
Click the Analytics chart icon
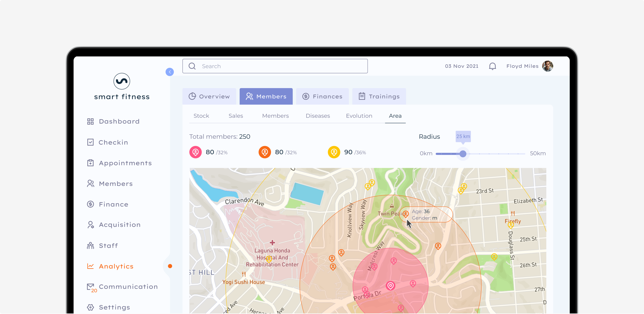pyautogui.click(x=90, y=266)
